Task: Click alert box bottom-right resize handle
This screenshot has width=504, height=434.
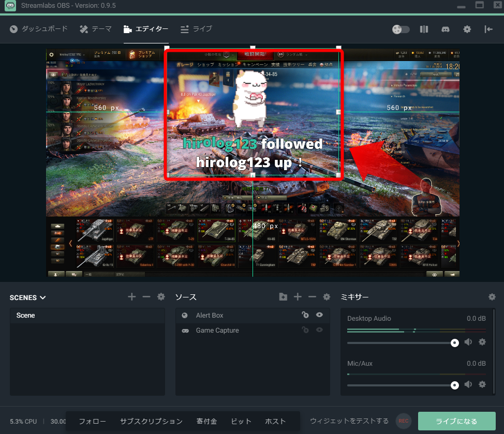Action: tap(338, 175)
